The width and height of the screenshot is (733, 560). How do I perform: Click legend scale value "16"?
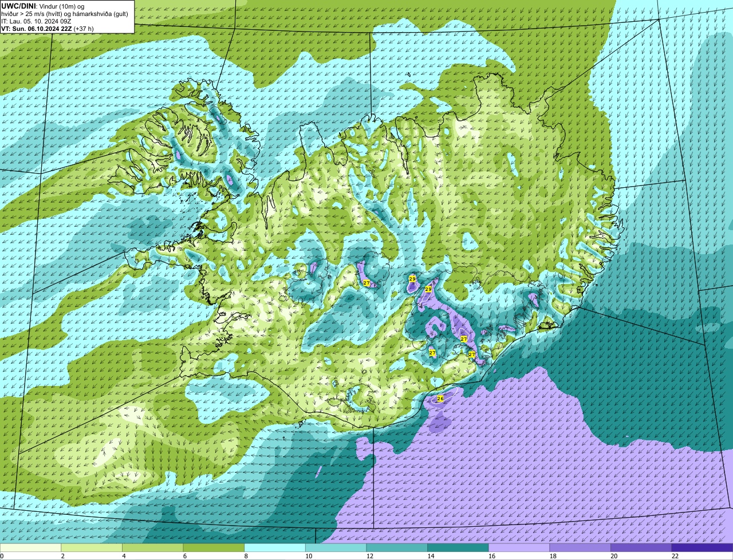pyautogui.click(x=492, y=556)
